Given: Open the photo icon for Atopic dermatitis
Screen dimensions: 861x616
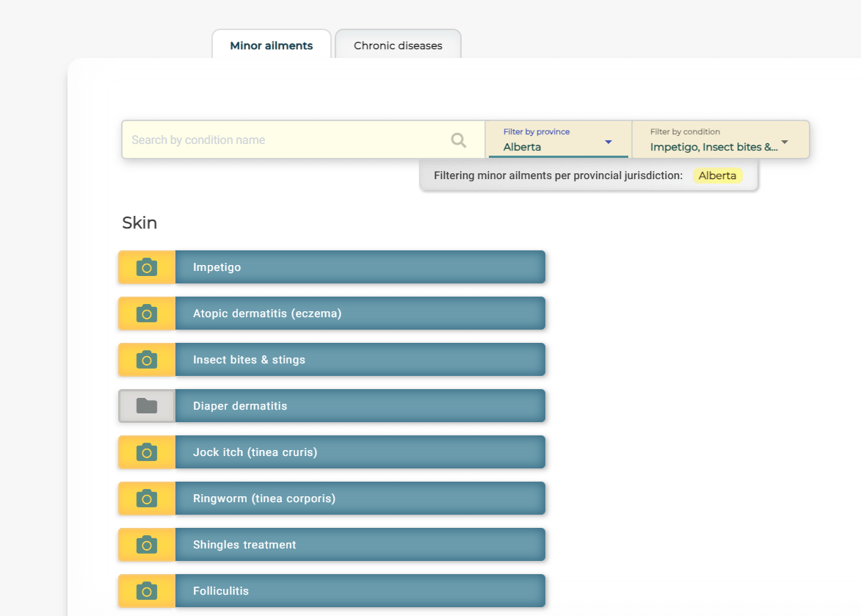Looking at the screenshot, I should pyautogui.click(x=146, y=313).
